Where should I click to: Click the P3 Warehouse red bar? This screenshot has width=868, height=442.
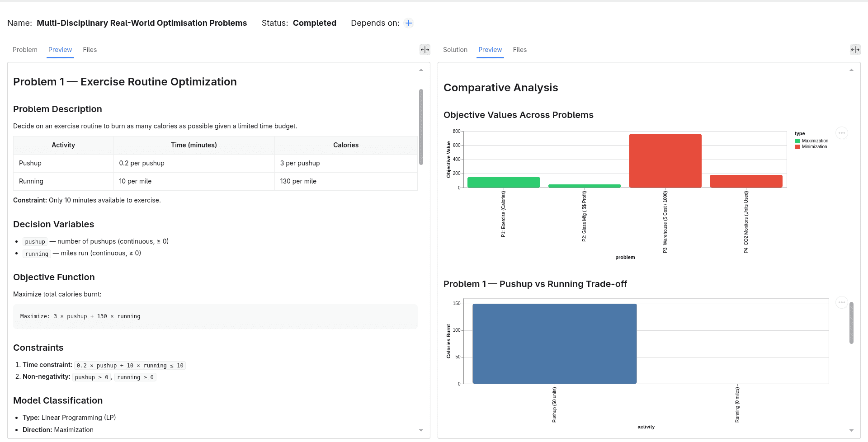click(x=665, y=161)
